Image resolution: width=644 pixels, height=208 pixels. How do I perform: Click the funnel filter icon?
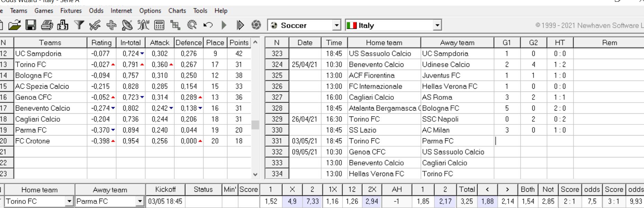pyautogui.click(x=79, y=25)
